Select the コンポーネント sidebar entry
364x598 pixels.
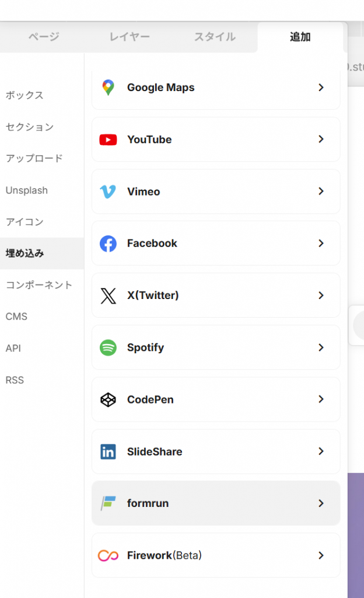coord(38,284)
